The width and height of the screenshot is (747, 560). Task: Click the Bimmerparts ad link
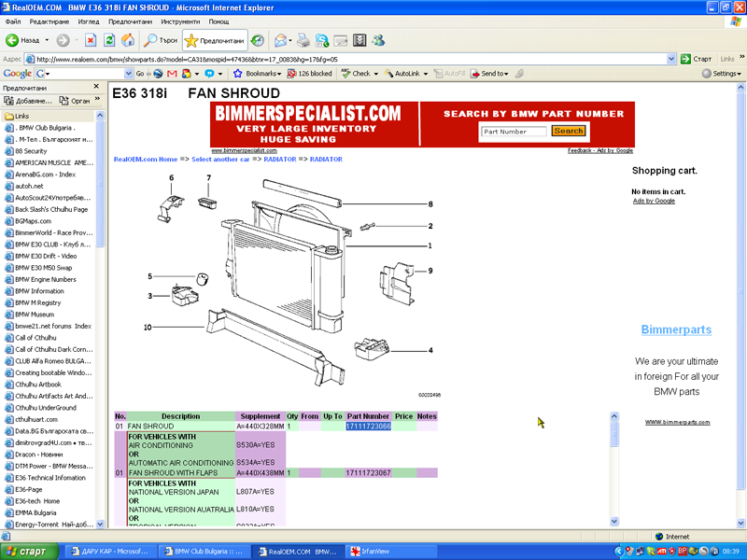tap(676, 329)
